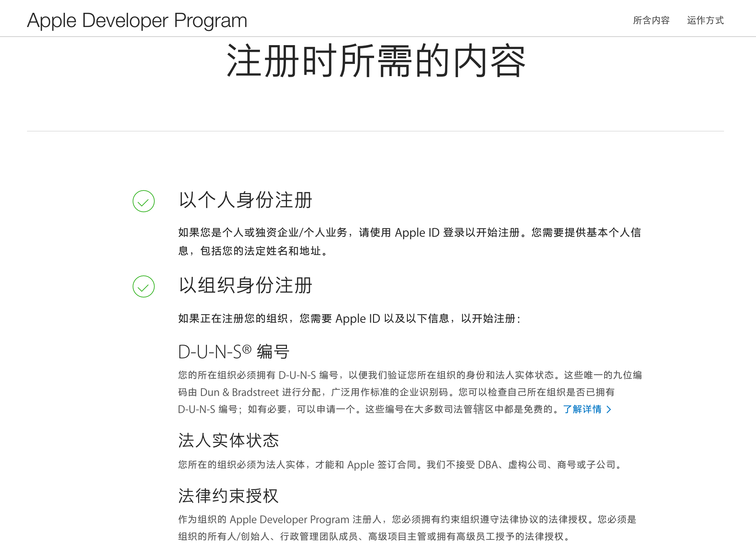This screenshot has height=558, width=756.
Task: Click the registered trademark symbol after D-U-N-S
Action: tap(247, 349)
